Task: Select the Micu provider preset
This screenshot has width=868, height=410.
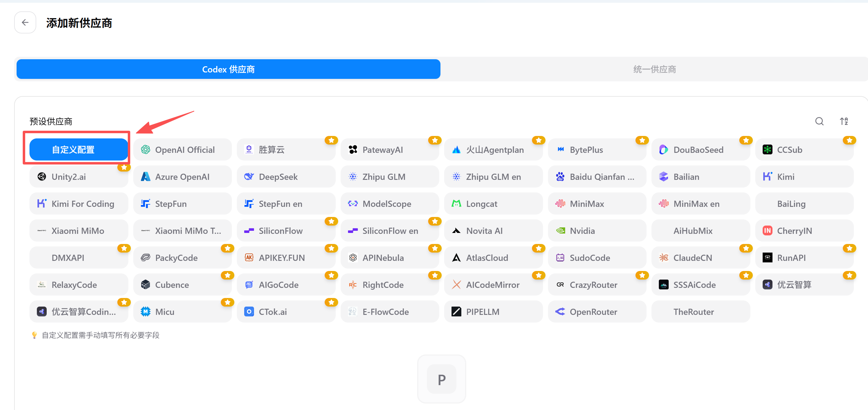Action: (182, 311)
